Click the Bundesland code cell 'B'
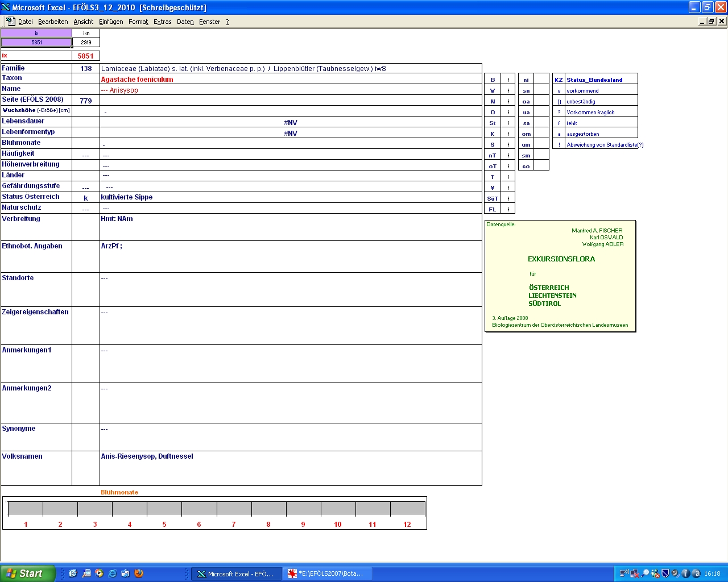728x582 pixels. coord(493,80)
